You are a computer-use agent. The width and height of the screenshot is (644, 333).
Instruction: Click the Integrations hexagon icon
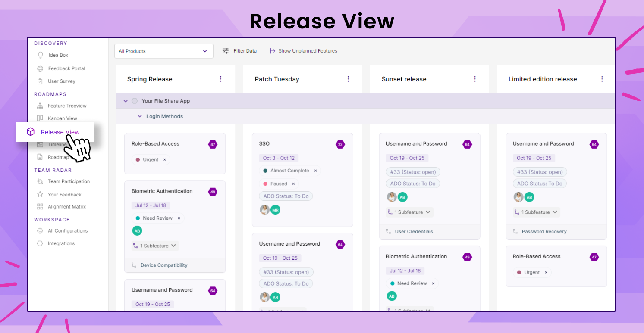pyautogui.click(x=40, y=243)
